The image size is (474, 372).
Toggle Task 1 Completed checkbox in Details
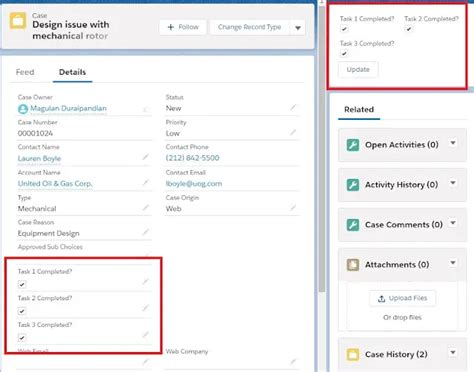22,285
